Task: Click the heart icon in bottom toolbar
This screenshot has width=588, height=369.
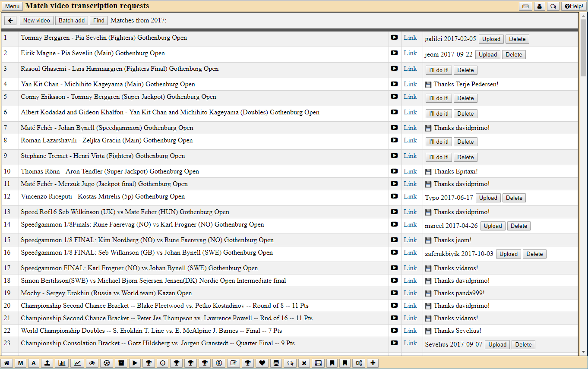Action: (262, 363)
